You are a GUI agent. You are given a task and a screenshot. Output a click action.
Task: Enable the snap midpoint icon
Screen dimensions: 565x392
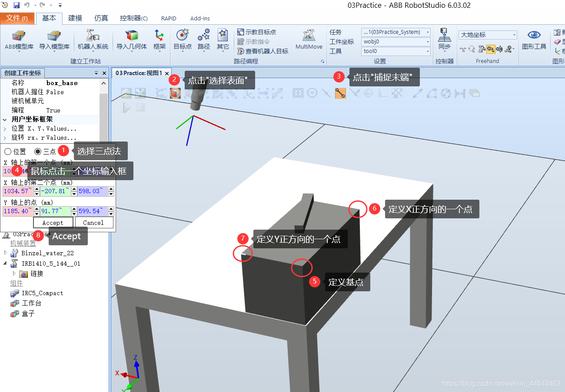326,93
